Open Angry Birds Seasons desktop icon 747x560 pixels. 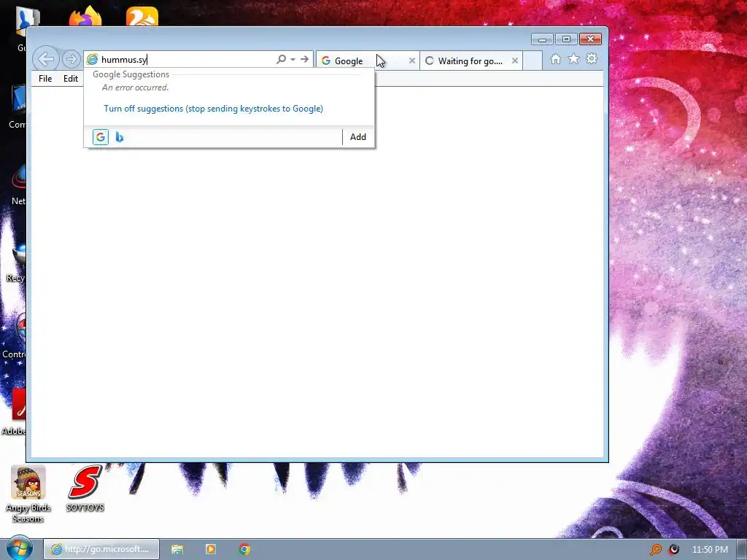click(28, 495)
